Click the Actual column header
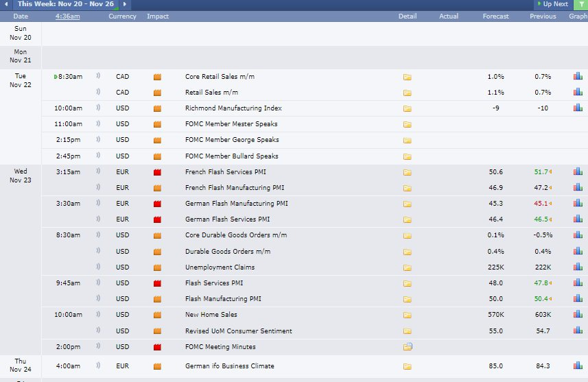Screen dimensions: 588x382 [x=449, y=16]
